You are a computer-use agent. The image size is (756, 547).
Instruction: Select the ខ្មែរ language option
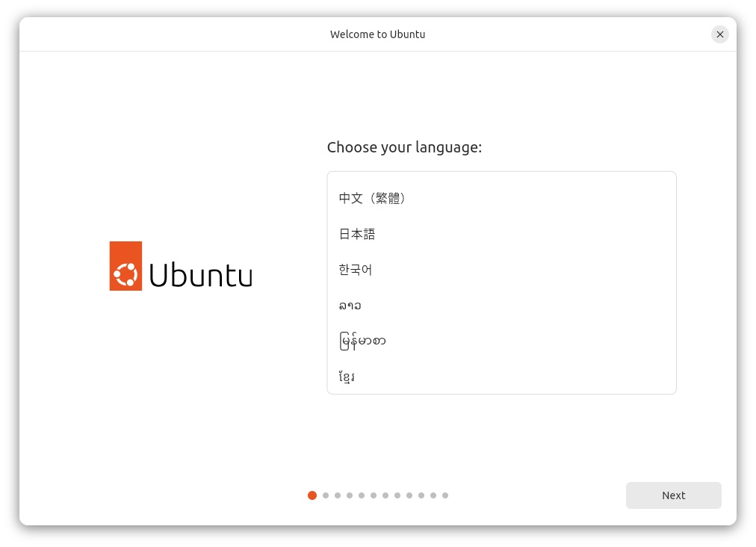pyautogui.click(x=501, y=377)
